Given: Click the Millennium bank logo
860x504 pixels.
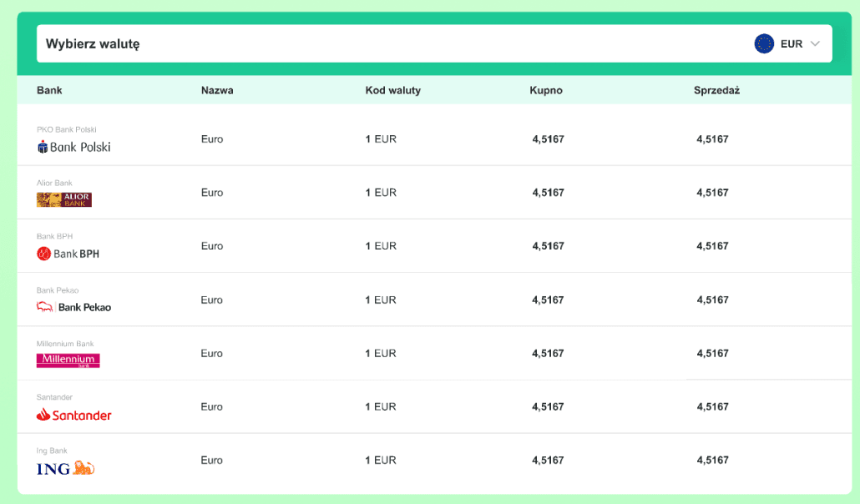Looking at the screenshot, I should (x=68, y=360).
